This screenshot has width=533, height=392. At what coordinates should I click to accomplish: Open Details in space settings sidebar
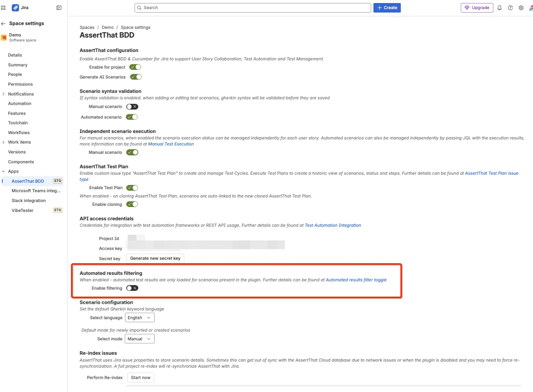click(15, 55)
